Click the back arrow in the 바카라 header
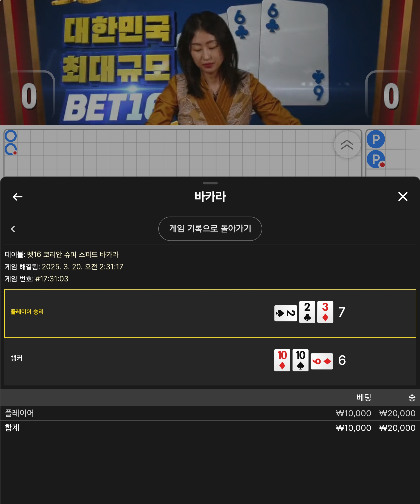The height and width of the screenshot is (504, 420). 18,197
